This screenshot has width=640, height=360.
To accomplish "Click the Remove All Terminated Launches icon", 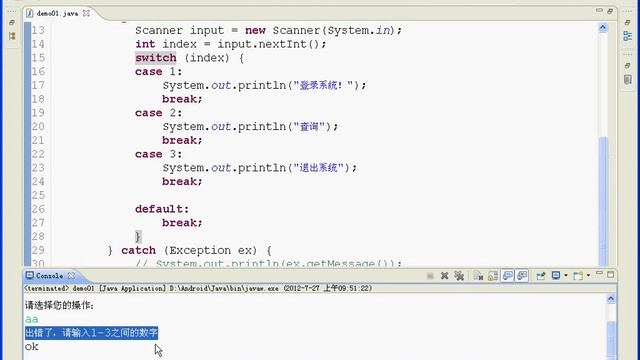I will point(459,276).
